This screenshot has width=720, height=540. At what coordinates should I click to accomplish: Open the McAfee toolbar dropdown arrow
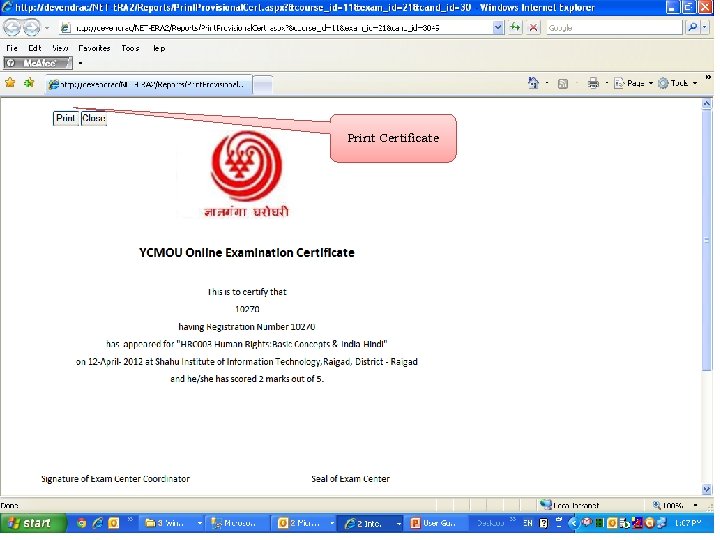pyautogui.click(x=80, y=63)
